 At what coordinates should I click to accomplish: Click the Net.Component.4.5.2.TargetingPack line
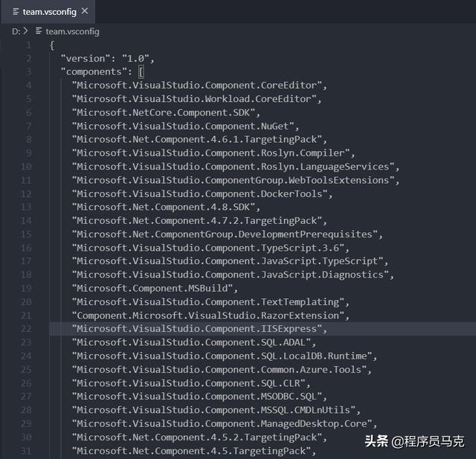tap(199, 437)
